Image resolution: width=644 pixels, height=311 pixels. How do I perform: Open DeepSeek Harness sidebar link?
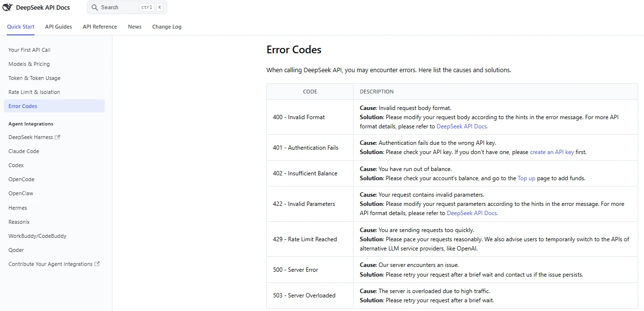(x=54, y=137)
